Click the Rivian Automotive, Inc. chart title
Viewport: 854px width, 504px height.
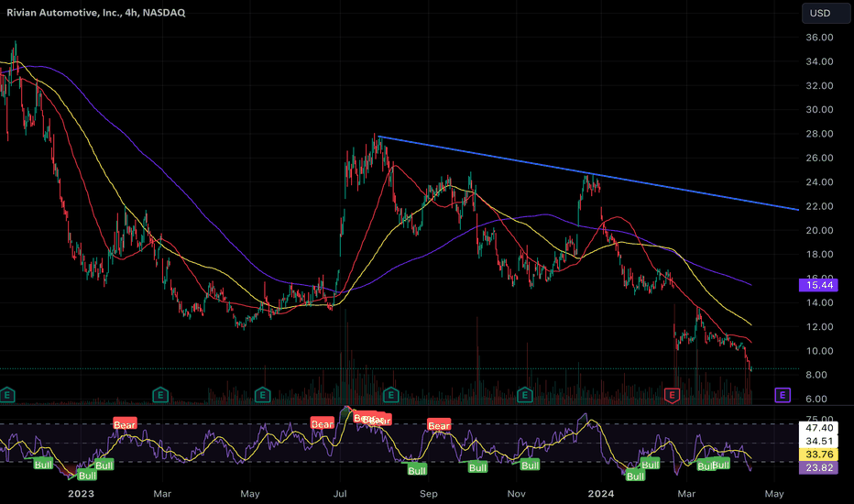[x=96, y=13]
